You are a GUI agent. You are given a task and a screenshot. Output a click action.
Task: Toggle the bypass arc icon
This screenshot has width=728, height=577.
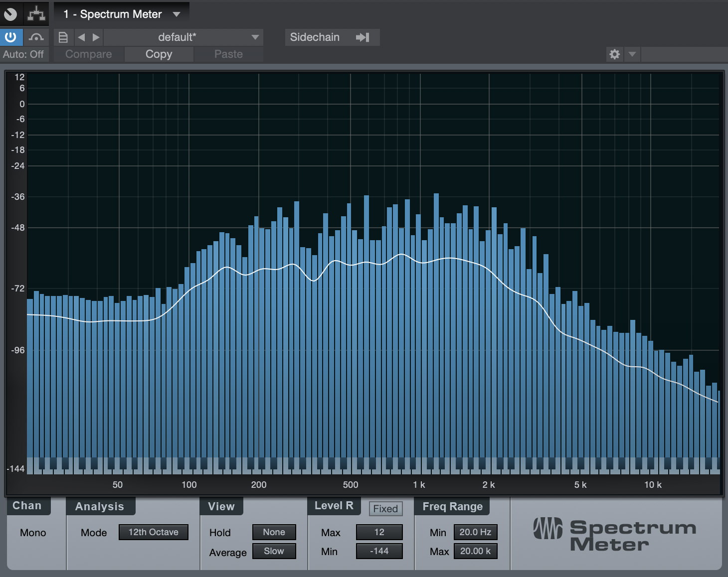[x=36, y=37]
